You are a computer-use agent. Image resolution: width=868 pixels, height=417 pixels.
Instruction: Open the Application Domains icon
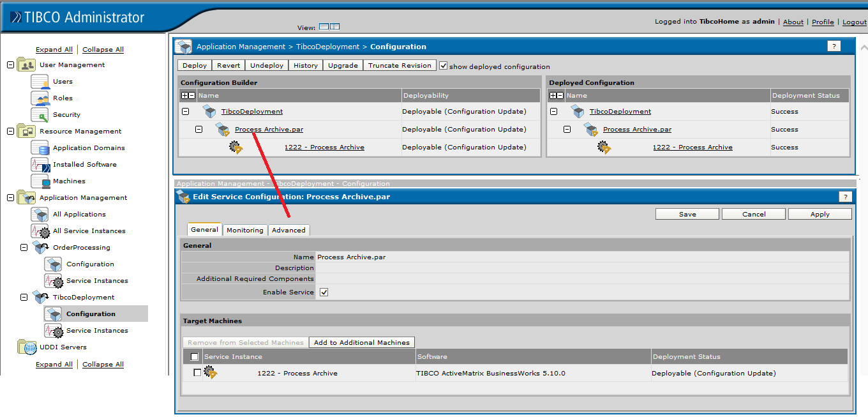point(40,148)
